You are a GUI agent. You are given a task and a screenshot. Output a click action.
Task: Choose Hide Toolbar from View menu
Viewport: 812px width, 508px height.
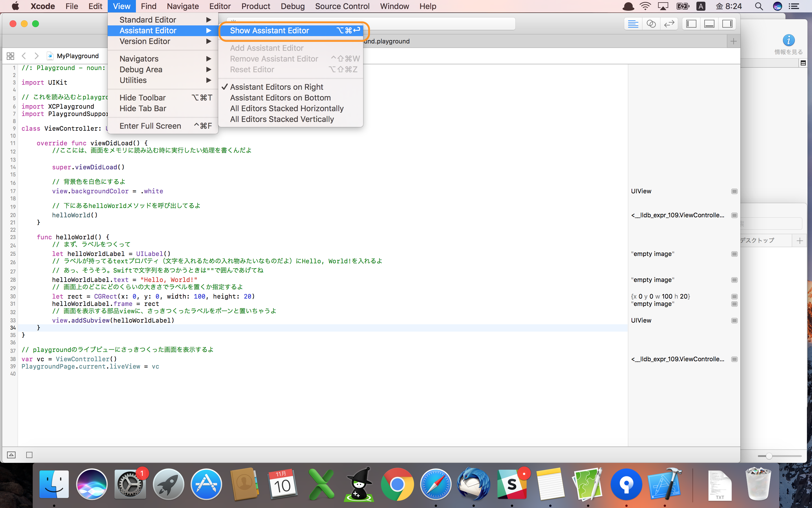tap(163, 98)
